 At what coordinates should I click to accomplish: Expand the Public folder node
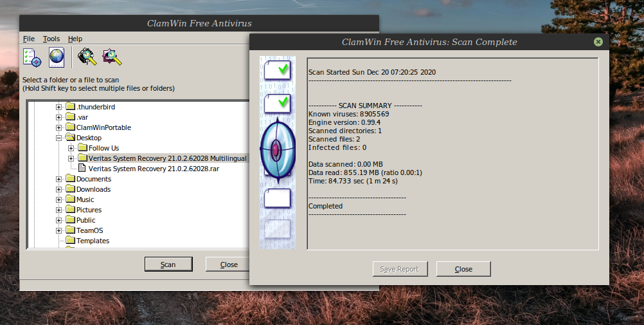[58, 220]
